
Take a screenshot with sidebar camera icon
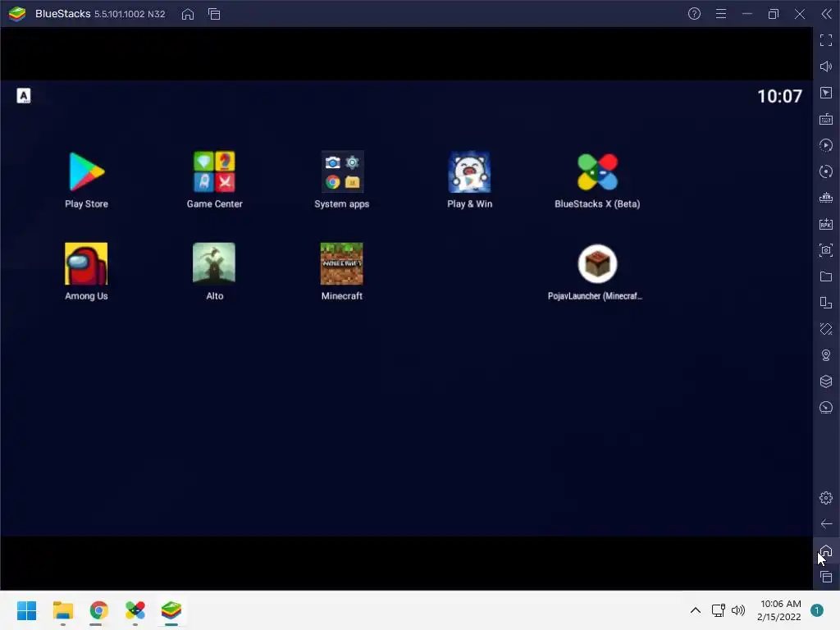826,250
